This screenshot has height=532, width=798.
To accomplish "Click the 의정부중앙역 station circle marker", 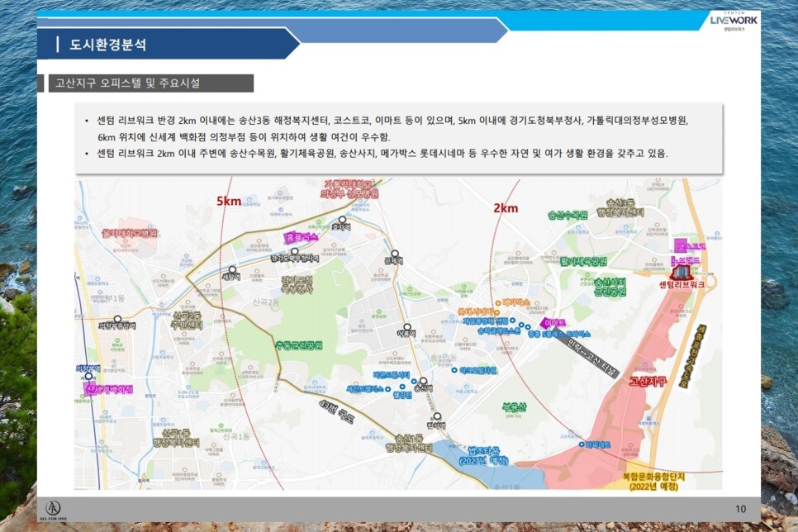I will click(117, 319).
